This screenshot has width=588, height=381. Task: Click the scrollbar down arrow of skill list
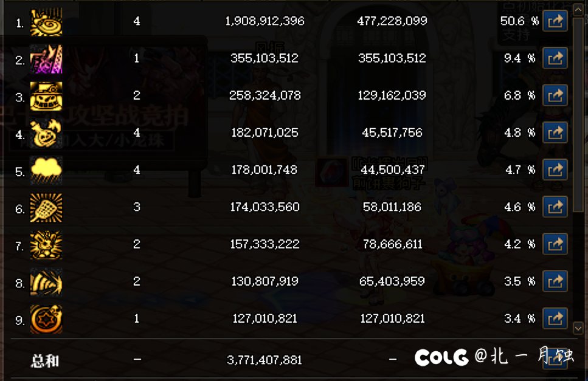578,328
